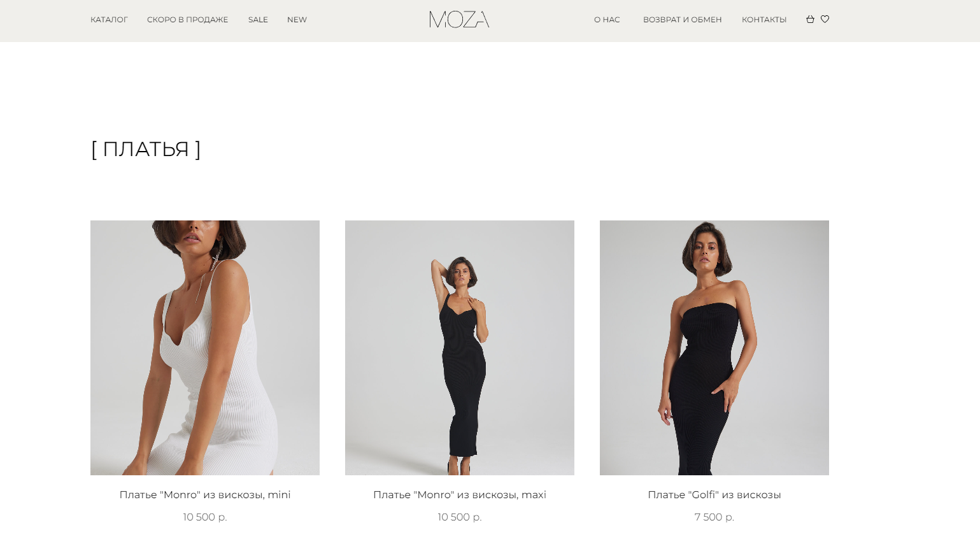Click the [ ПЛАТЬЯ ] category heading
This screenshot has height=560, width=980.
(x=146, y=149)
